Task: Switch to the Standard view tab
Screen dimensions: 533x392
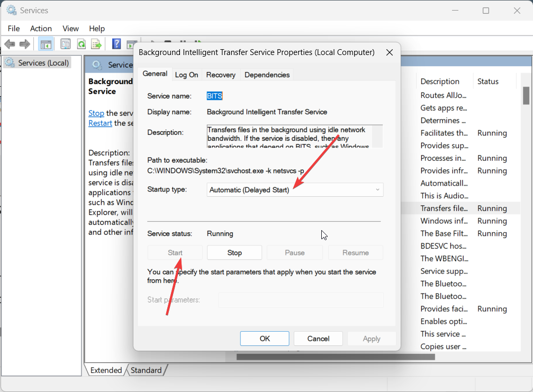Action: click(x=146, y=370)
